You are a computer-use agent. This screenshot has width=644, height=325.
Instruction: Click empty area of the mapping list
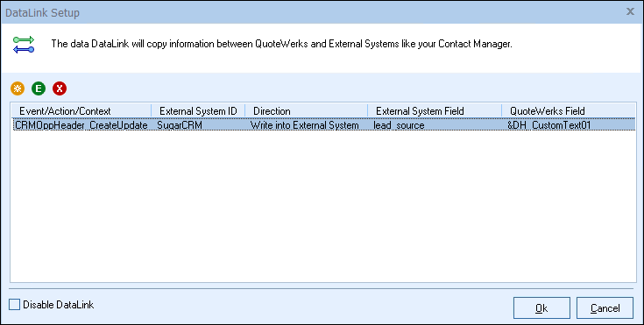pyautogui.click(x=322, y=206)
